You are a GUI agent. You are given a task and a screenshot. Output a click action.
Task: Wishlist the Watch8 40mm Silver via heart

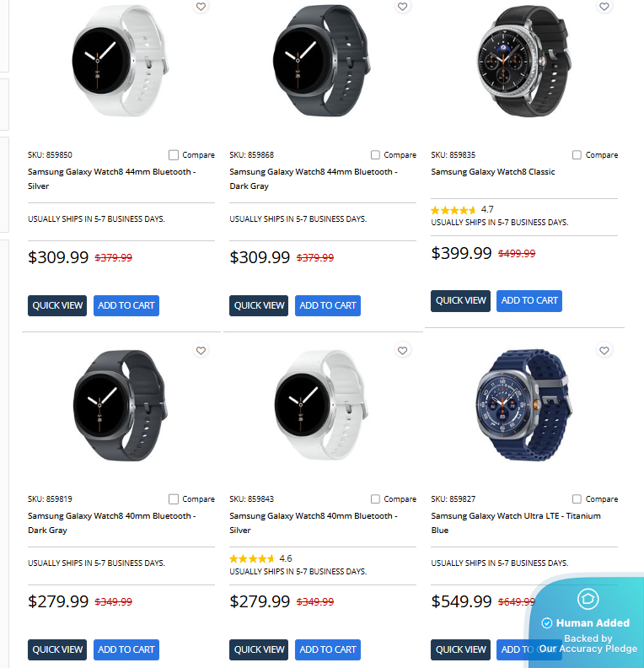pos(402,351)
